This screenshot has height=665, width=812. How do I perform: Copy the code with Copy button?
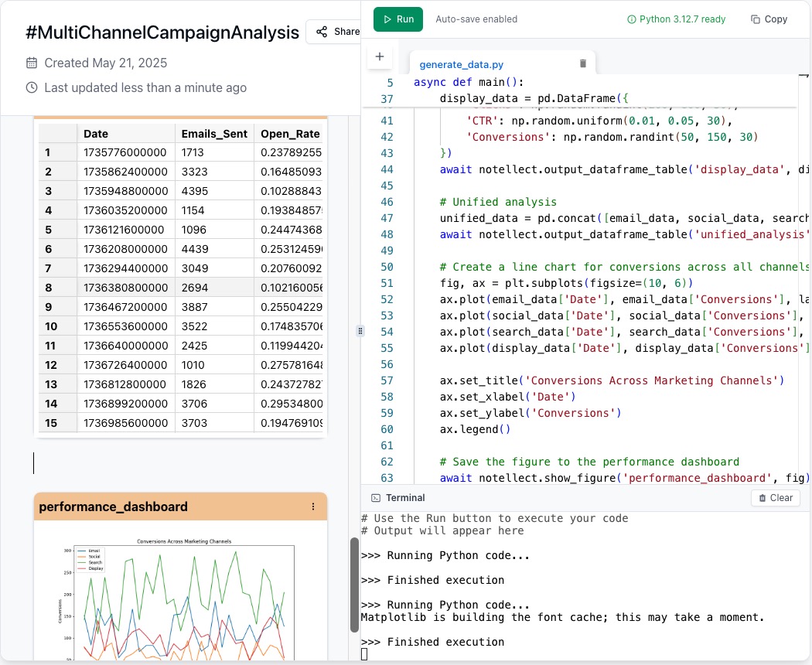point(769,19)
